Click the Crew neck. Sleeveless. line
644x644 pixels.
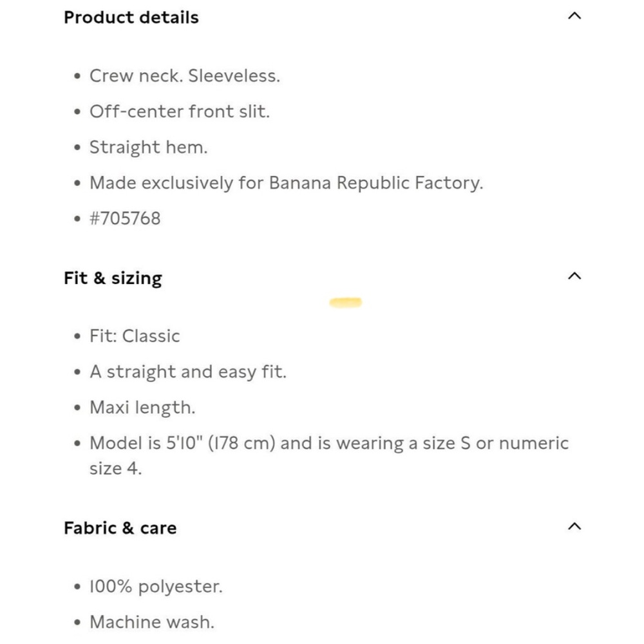click(x=185, y=76)
